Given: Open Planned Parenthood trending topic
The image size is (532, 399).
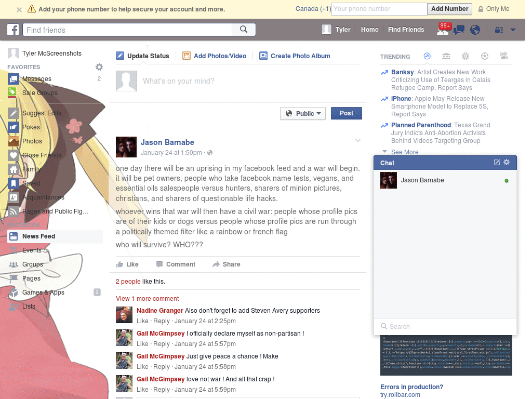Looking at the screenshot, I should point(421,125).
